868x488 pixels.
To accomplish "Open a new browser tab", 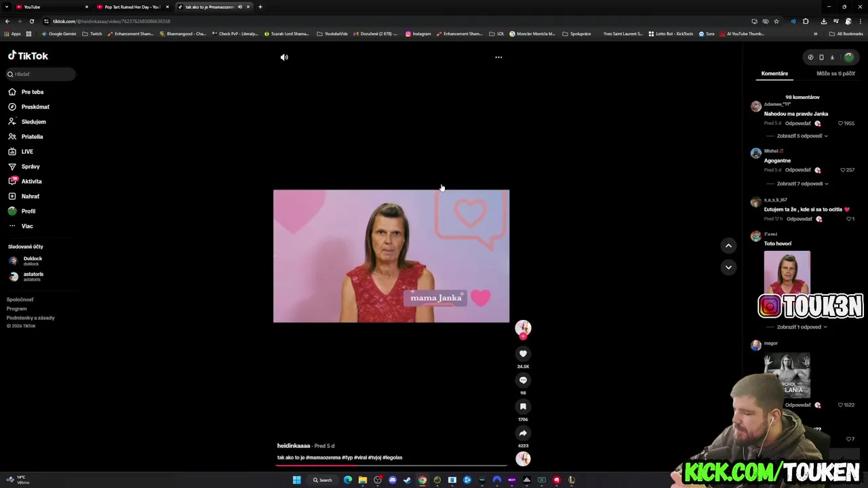I will coord(260,7).
